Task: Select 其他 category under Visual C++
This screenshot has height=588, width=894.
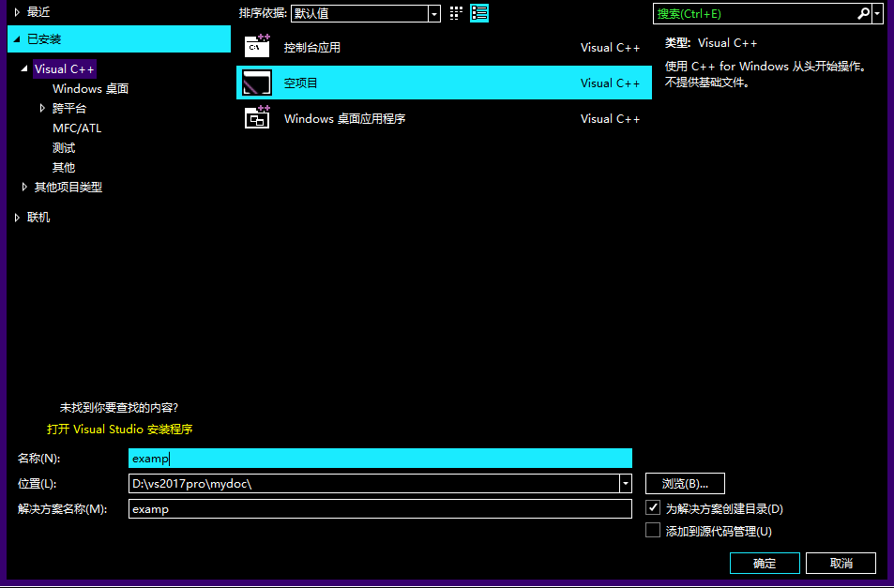Action: pos(64,168)
